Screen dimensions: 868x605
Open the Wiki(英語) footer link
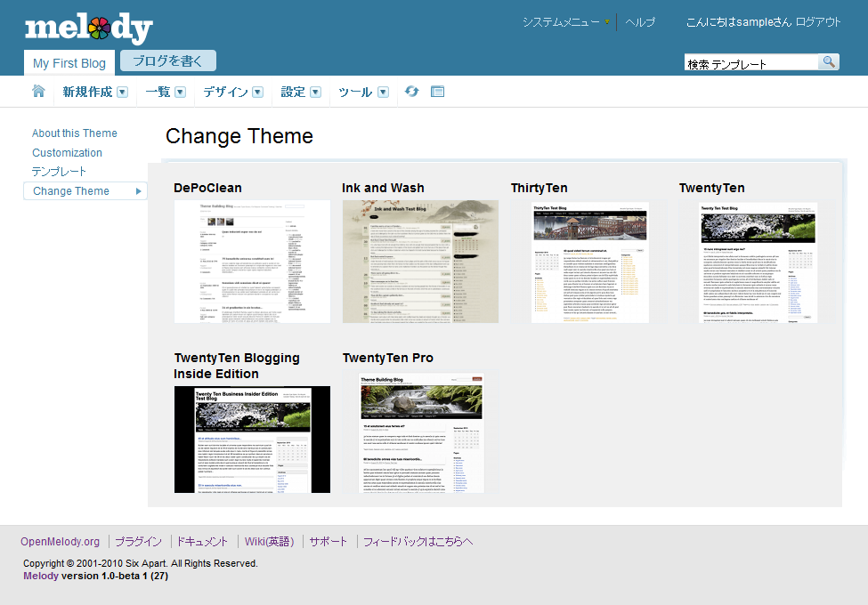pos(270,542)
